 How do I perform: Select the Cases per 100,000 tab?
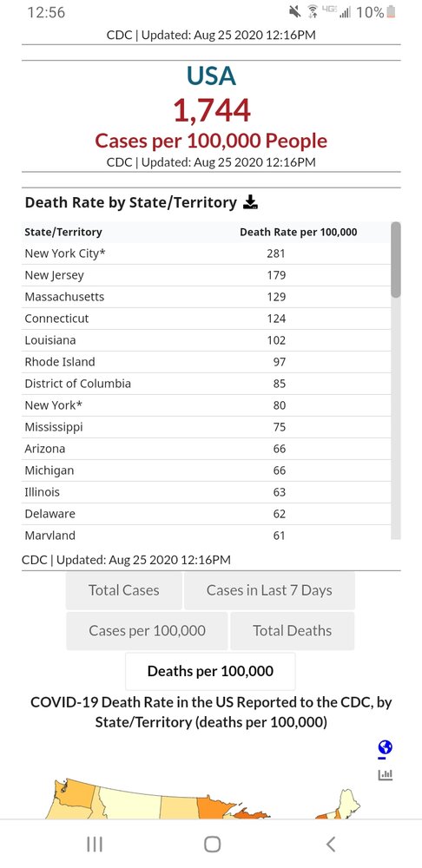coord(147,630)
